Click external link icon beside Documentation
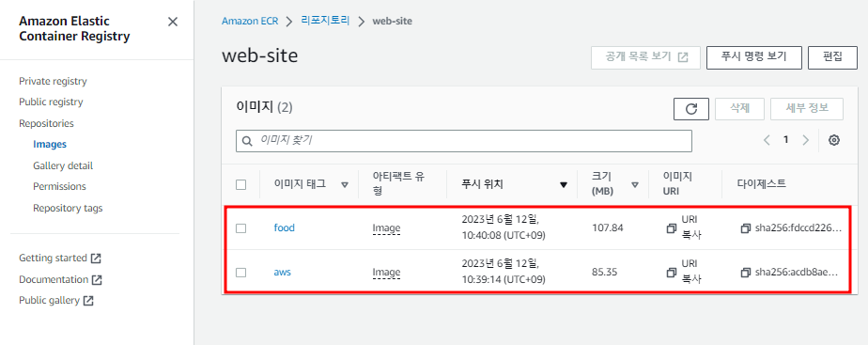The width and height of the screenshot is (868, 345). click(x=97, y=279)
